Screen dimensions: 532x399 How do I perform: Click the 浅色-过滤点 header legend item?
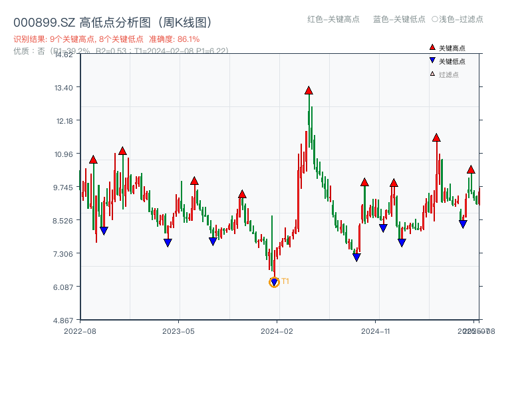click(x=458, y=19)
